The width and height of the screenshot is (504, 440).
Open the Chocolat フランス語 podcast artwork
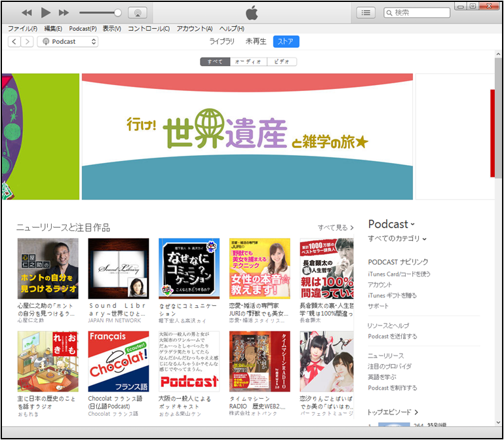pos(119,361)
